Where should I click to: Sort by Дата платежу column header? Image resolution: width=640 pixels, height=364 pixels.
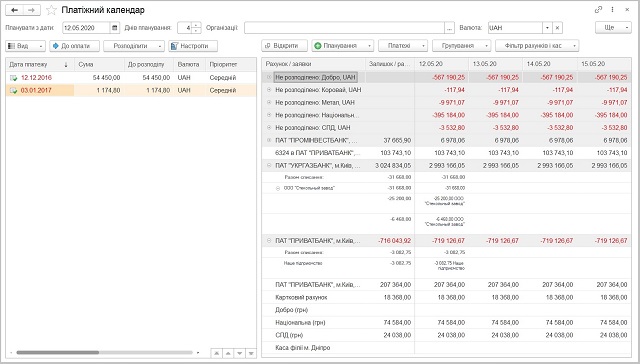point(40,64)
